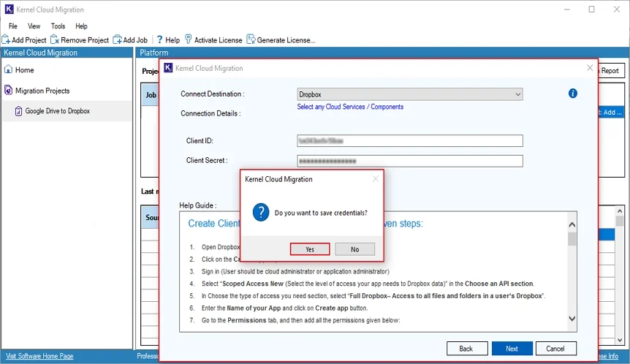
Task: Click the Select any Cloud Services / Components link
Action: [x=350, y=107]
